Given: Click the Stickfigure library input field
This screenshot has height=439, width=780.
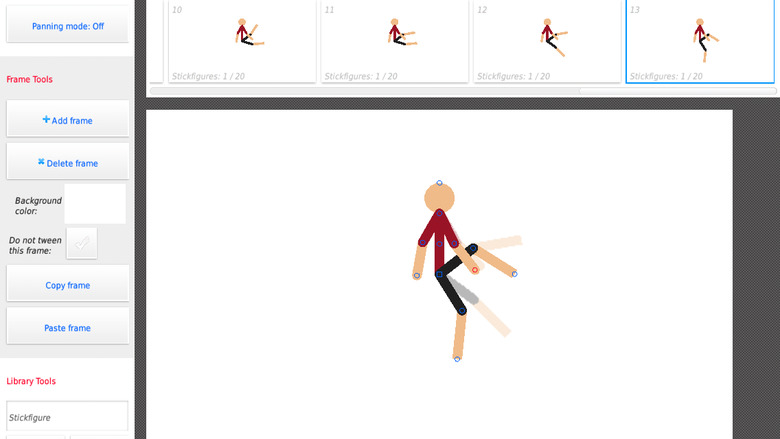Looking at the screenshot, I should point(68,417).
